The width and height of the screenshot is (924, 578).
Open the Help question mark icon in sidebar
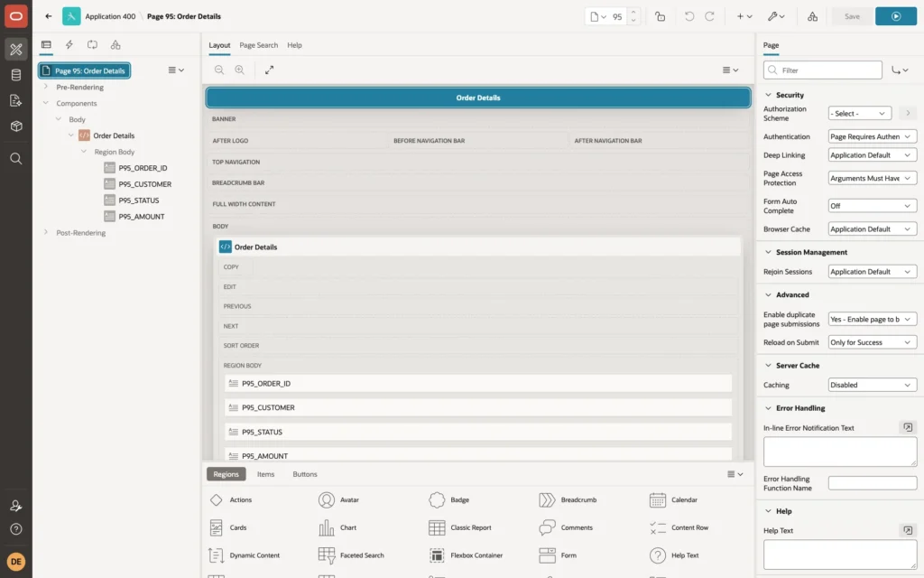click(16, 529)
